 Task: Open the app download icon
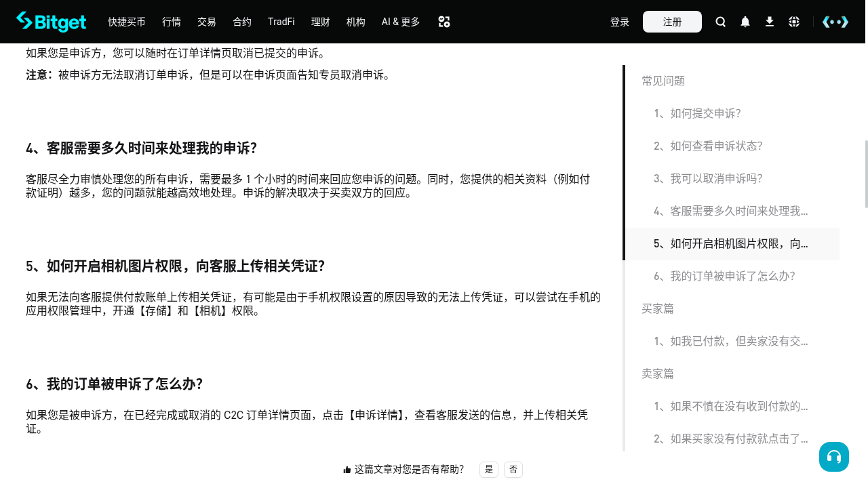(x=770, y=22)
